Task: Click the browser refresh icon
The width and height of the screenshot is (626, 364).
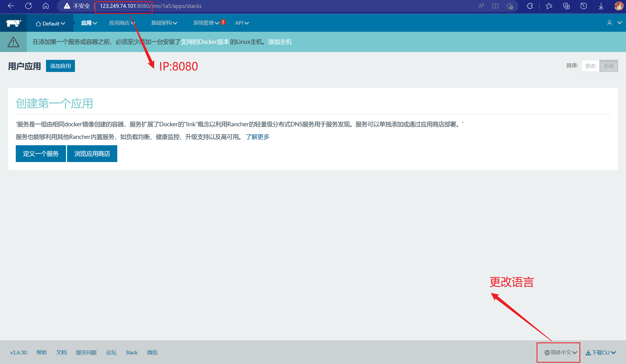Action: (28, 6)
